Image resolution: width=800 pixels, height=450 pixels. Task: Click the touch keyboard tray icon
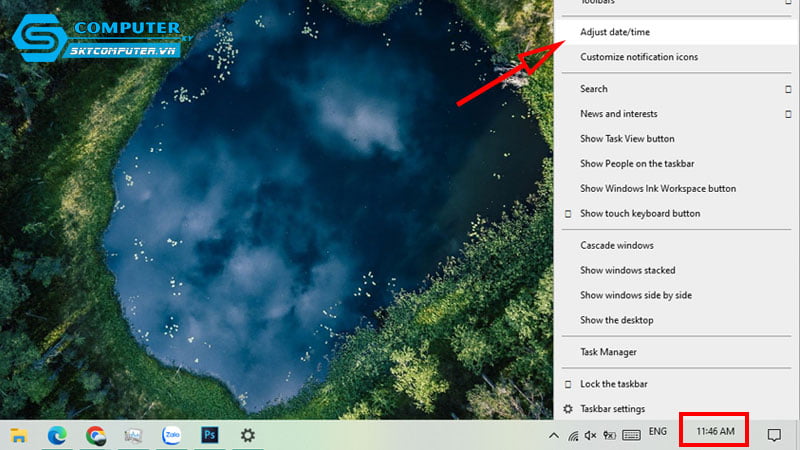pos(631,435)
